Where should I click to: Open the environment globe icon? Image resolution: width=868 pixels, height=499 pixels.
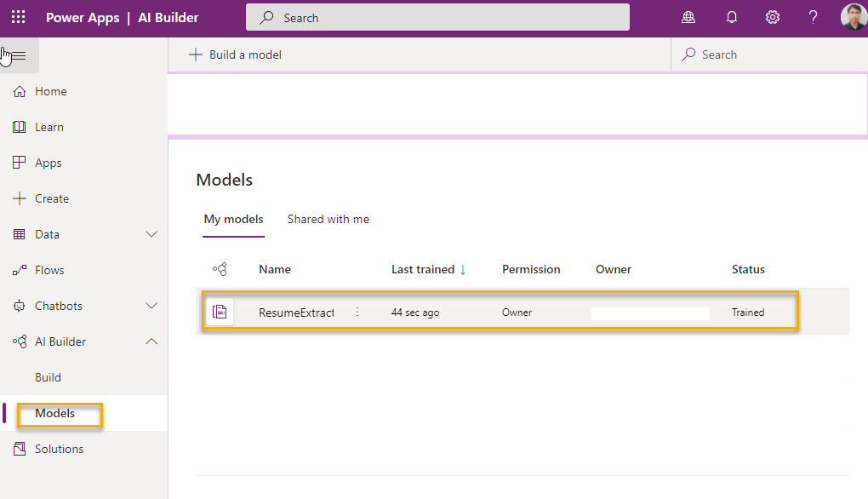(688, 18)
